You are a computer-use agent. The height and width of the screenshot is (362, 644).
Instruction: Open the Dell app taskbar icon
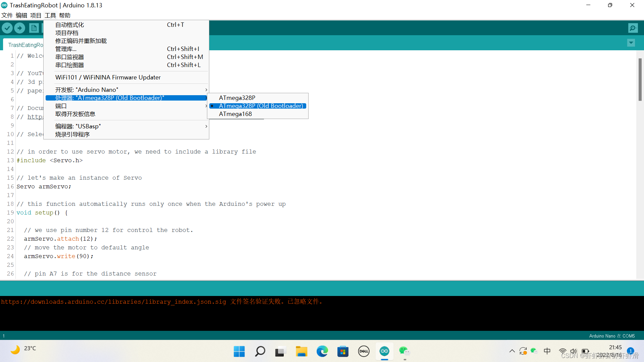(x=364, y=351)
